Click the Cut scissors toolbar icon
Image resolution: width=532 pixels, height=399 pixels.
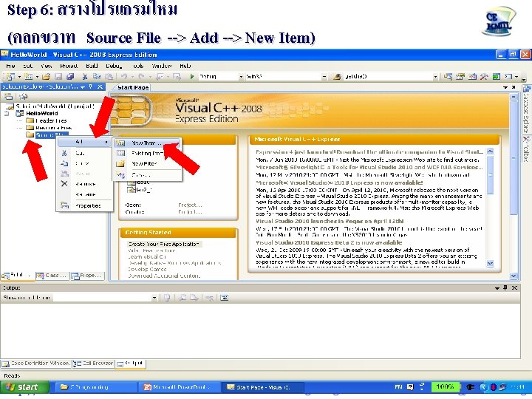click(85, 77)
